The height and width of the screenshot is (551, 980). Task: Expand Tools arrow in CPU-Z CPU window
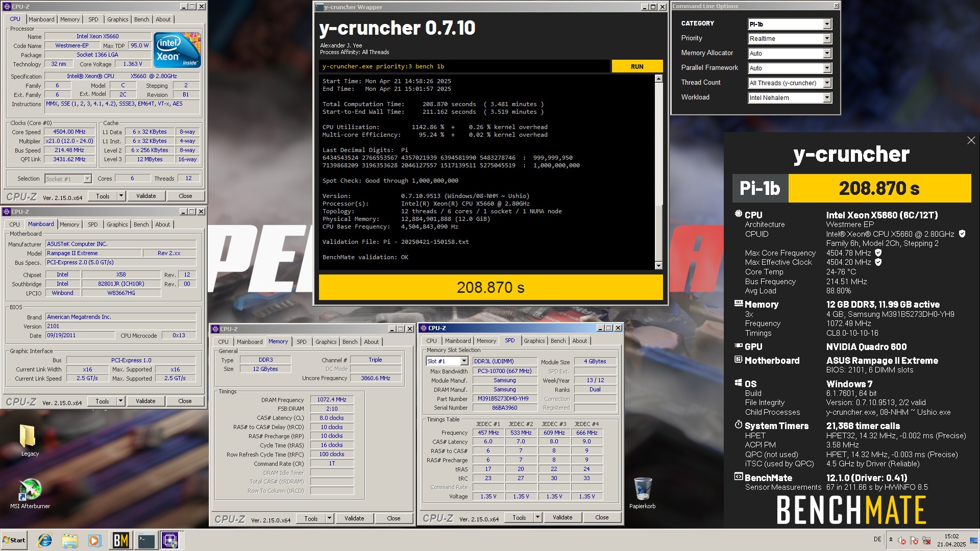[121, 196]
